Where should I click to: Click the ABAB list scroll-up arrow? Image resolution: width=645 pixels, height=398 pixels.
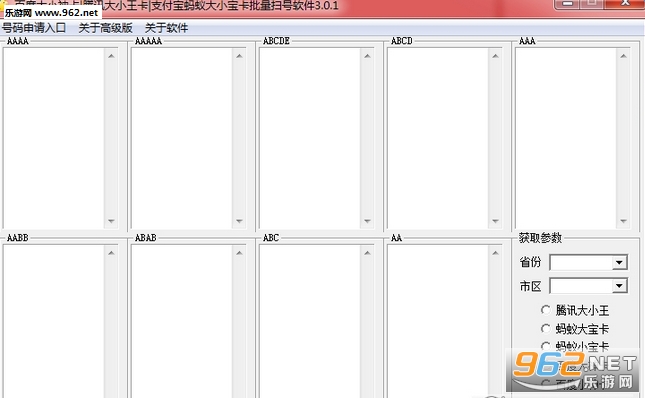pos(239,253)
